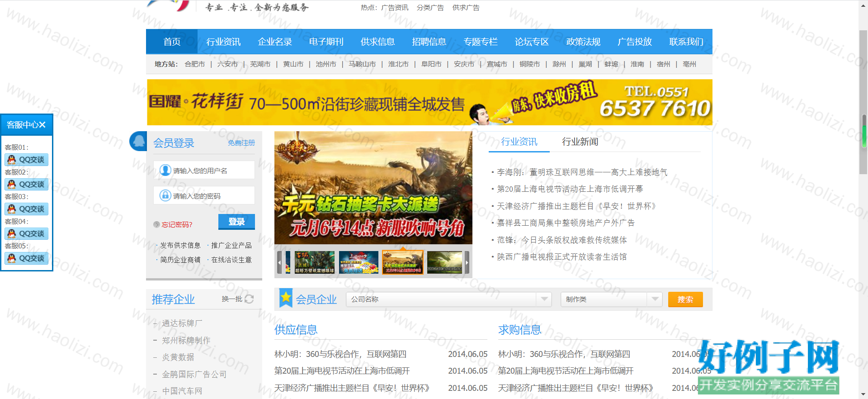Screen dimensions: 868x399
Task: Click the 免费注册 link
Action: click(241, 143)
